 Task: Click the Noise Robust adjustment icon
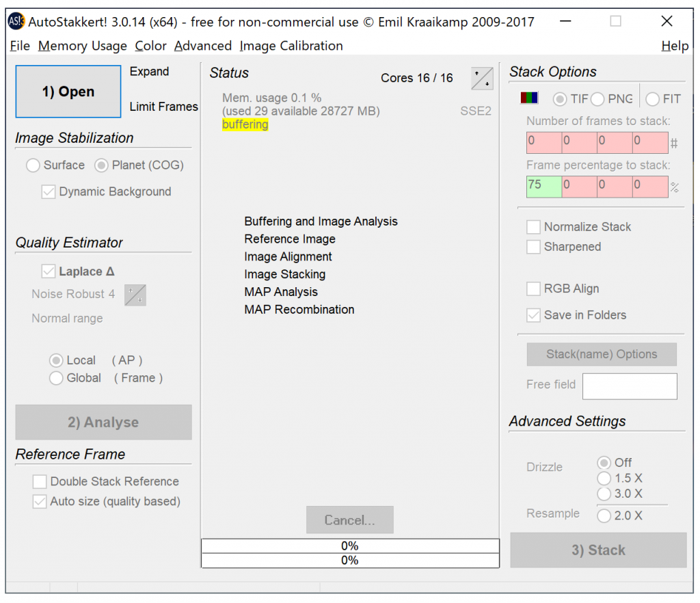pos(135,295)
